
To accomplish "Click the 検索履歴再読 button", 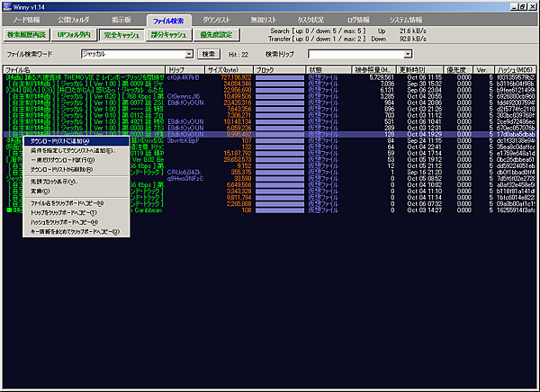I will [x=26, y=35].
